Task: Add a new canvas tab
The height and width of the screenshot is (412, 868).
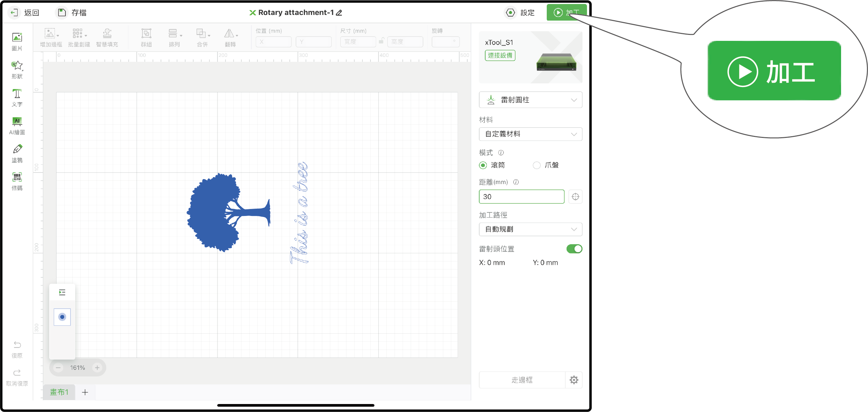Action: [x=85, y=392]
